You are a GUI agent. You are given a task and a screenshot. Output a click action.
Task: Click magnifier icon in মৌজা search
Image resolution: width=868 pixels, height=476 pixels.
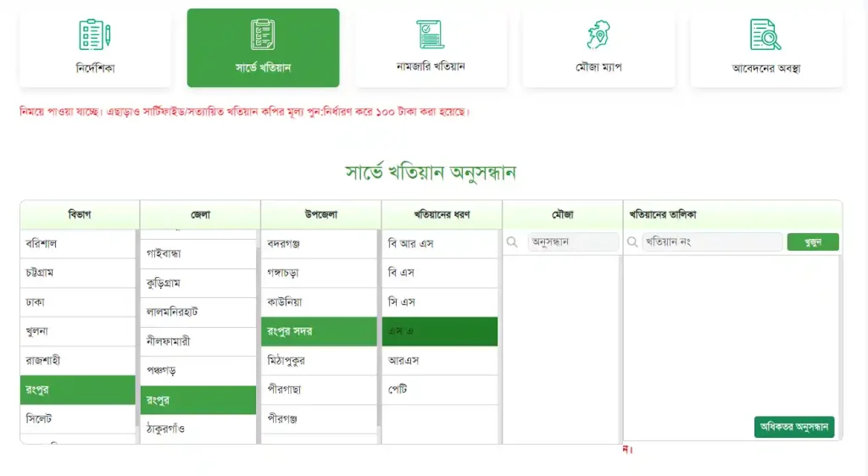click(x=513, y=242)
